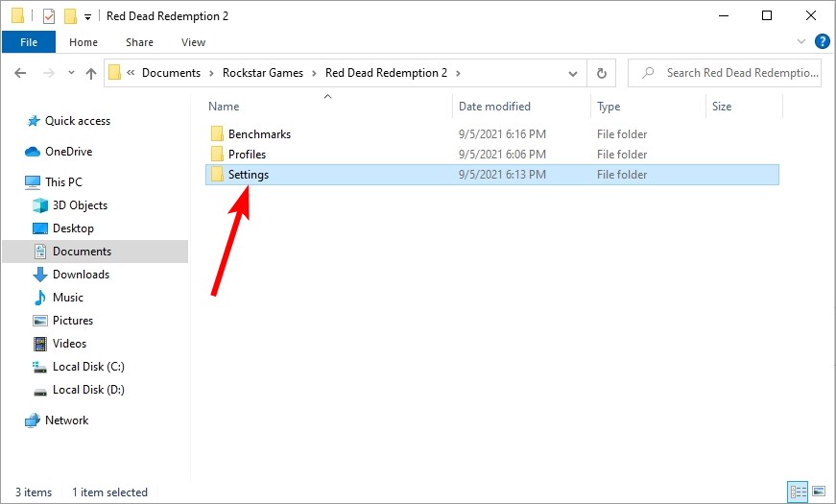Screen dimensions: 836x504
Task: Click the Red Dead Redemption 2 breadcrumb
Action: coord(386,73)
